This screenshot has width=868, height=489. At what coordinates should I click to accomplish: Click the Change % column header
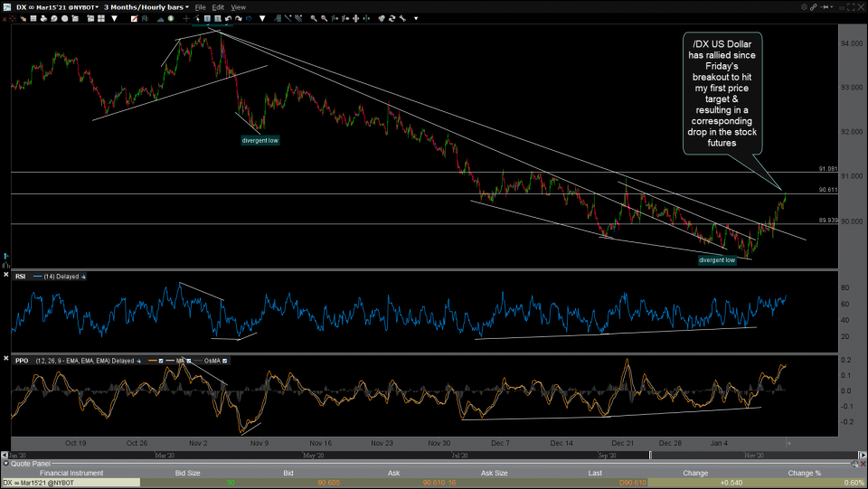(803, 473)
